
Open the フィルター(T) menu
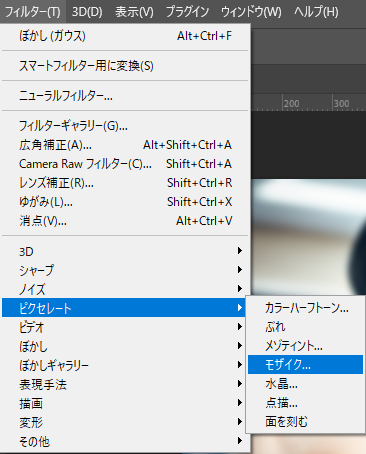[33, 12]
